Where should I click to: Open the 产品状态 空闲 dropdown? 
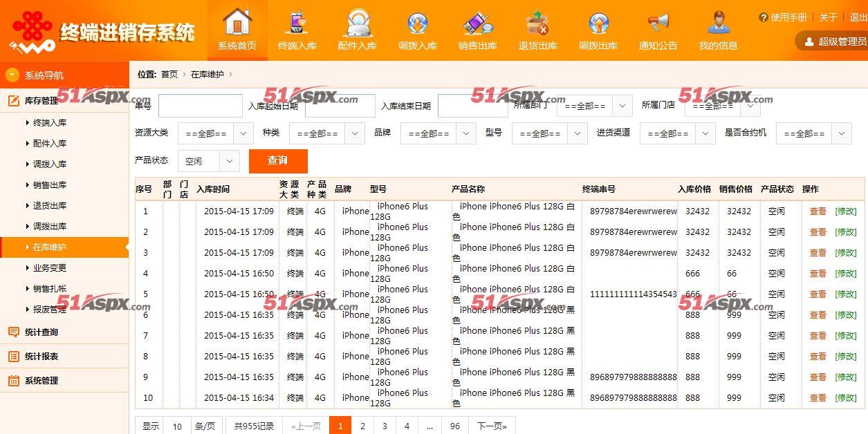point(209,161)
